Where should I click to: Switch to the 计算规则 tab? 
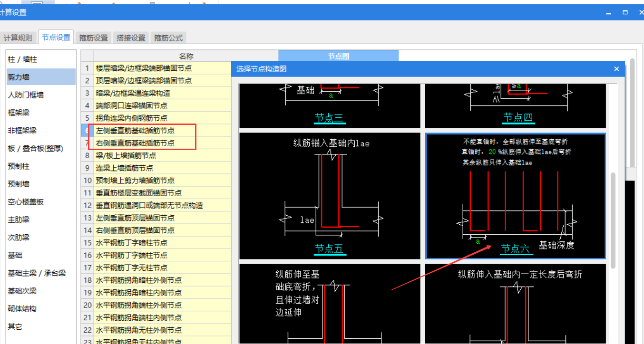point(18,38)
